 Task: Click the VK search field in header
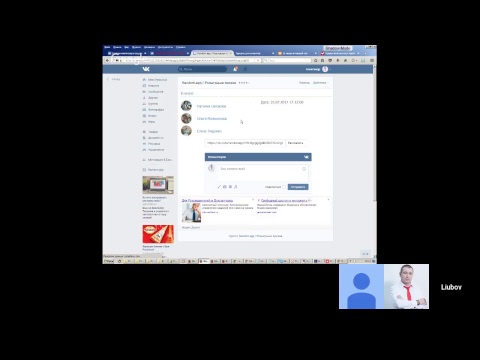(202, 69)
